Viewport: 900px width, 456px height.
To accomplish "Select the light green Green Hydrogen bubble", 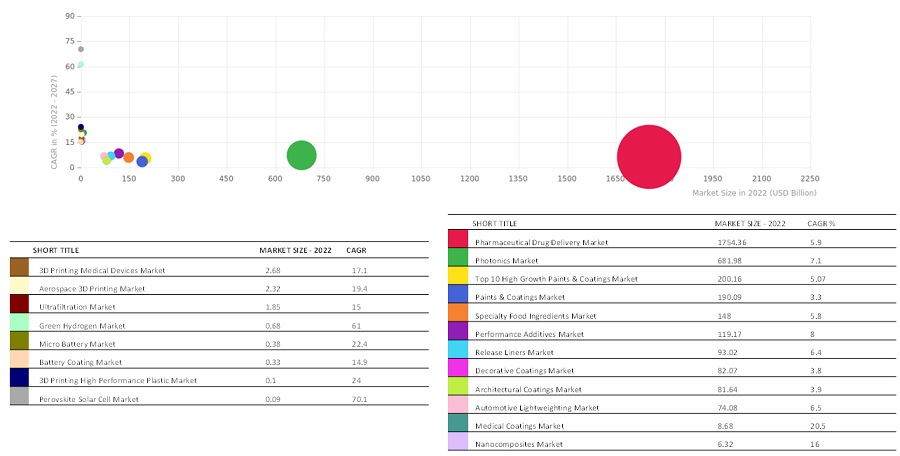I will (x=80, y=65).
